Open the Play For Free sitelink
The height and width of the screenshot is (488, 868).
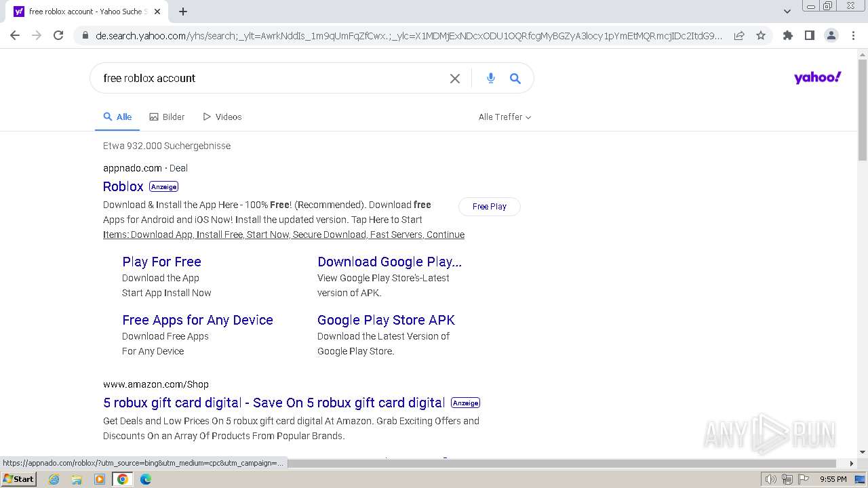coord(161,262)
